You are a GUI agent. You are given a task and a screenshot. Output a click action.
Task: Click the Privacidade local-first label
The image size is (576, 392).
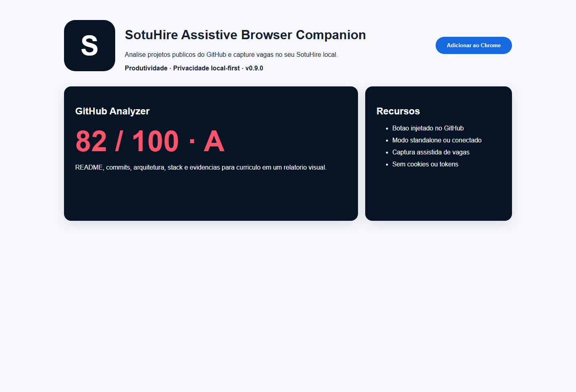point(206,68)
